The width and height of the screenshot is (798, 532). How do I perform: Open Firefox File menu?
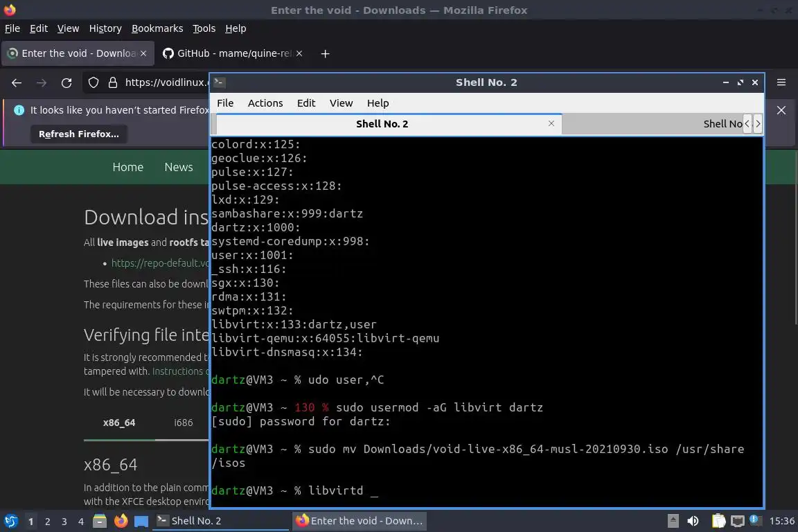click(12, 28)
